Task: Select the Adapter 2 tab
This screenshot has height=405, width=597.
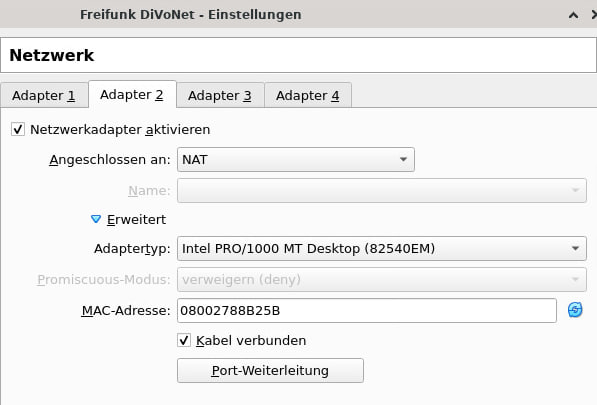Action: [x=132, y=94]
